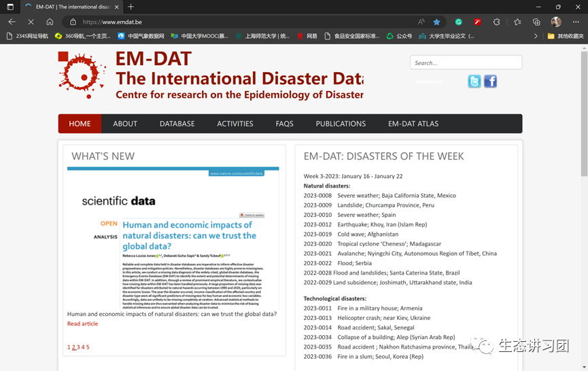The height and width of the screenshot is (371, 588).
Task: Select the '2023-0013 Helicopter crash' entry
Action: click(367, 318)
